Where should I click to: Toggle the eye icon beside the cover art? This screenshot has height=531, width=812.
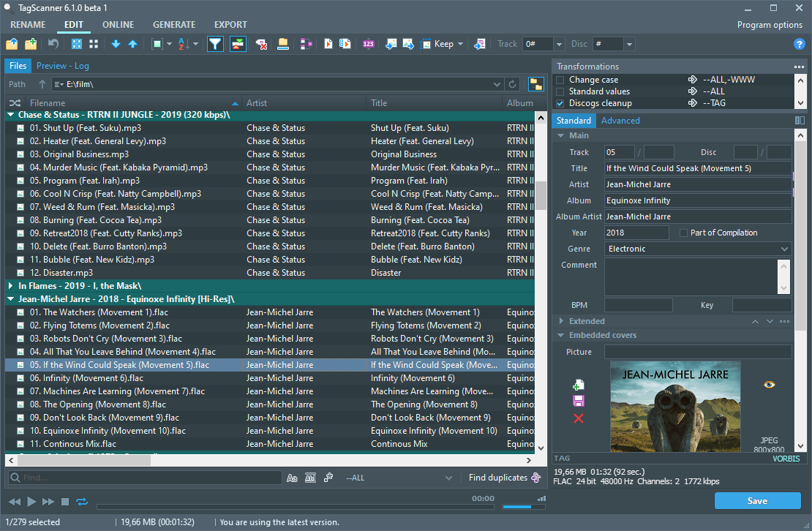point(769,384)
